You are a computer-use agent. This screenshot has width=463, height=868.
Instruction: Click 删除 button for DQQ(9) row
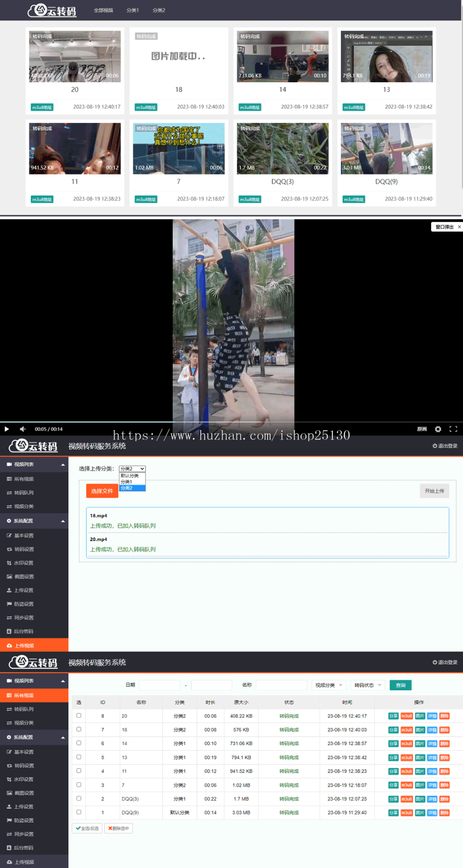444,813
